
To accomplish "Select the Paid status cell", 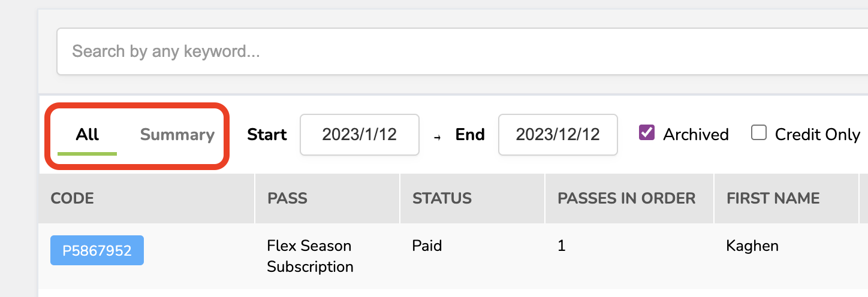I will coord(427,246).
